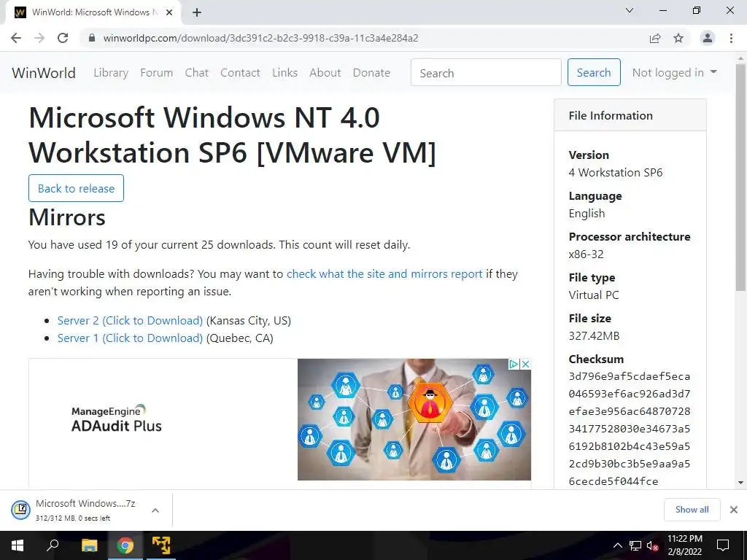Image resolution: width=747 pixels, height=560 pixels.
Task: Click the scrollbar up arrow
Action: click(x=741, y=57)
